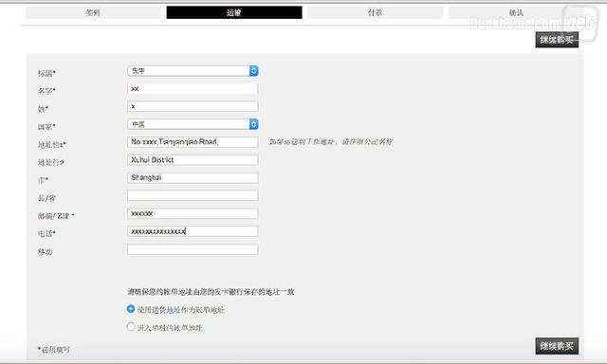Open the title (标题) dropdown showing 先生
The height and width of the screenshot is (364, 607).
193,71
